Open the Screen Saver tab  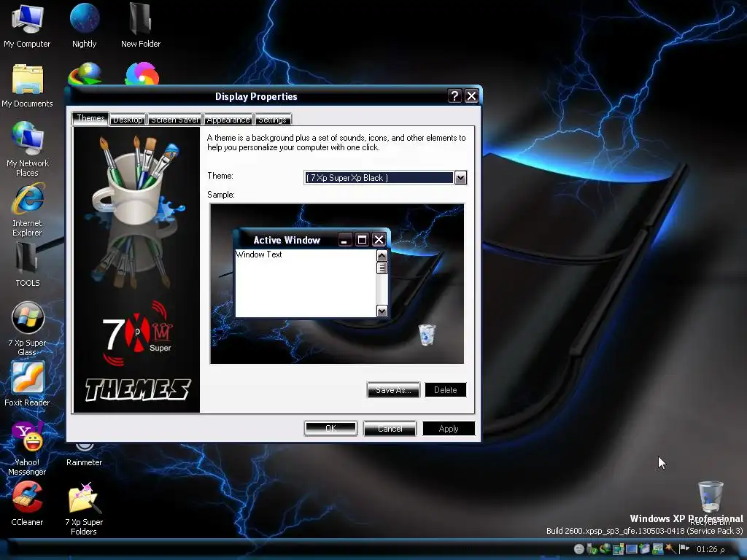(x=175, y=120)
